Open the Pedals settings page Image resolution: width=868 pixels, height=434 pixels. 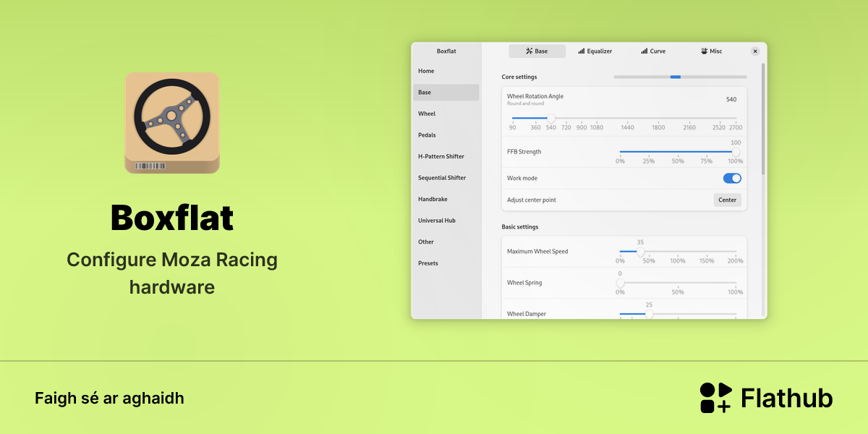tap(446, 135)
